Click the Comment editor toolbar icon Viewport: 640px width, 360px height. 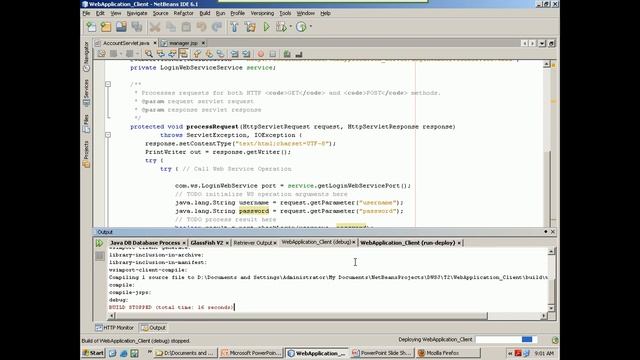(x=287, y=54)
